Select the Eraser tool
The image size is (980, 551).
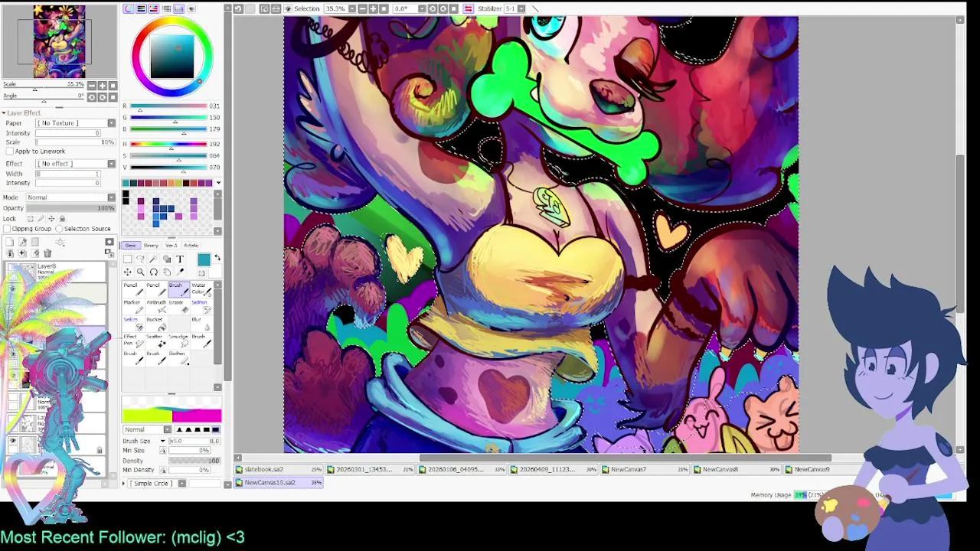pos(179,307)
